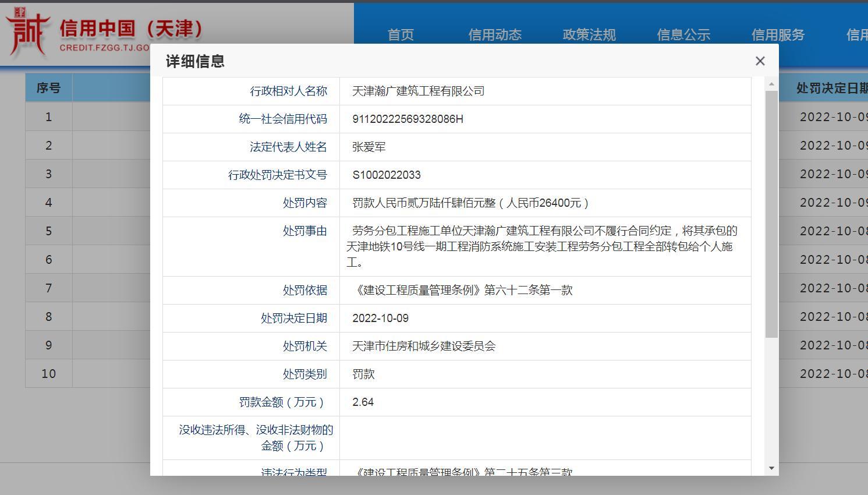Click the 详细信息 dialog title

point(195,61)
